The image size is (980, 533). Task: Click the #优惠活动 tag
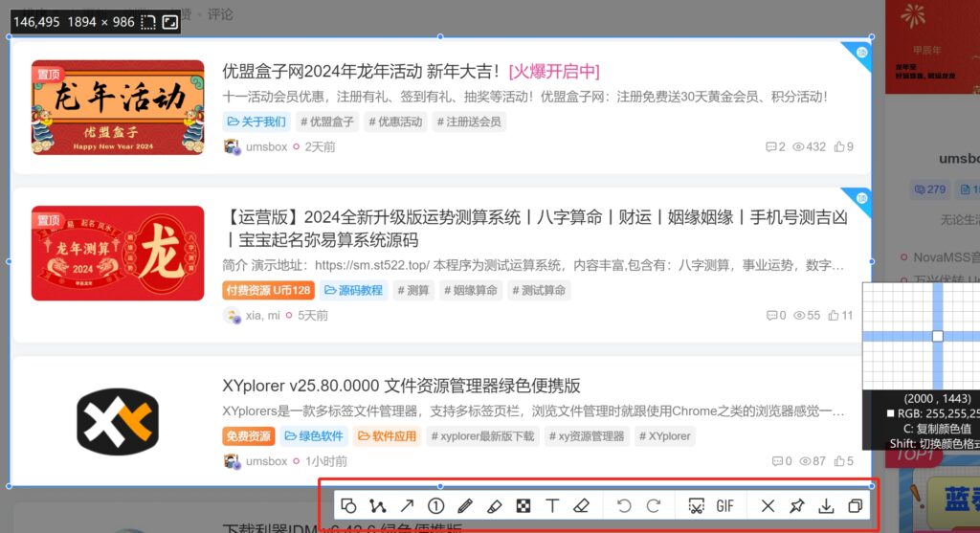[x=395, y=122]
